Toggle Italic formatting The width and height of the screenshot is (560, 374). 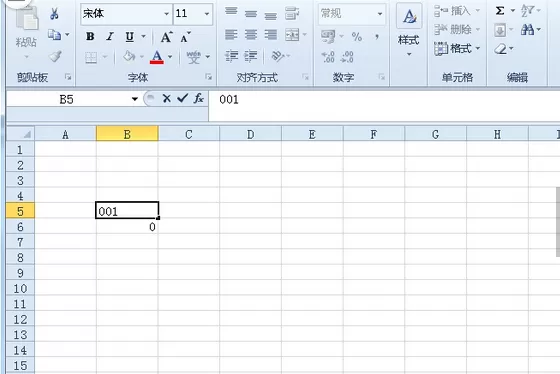pos(110,36)
